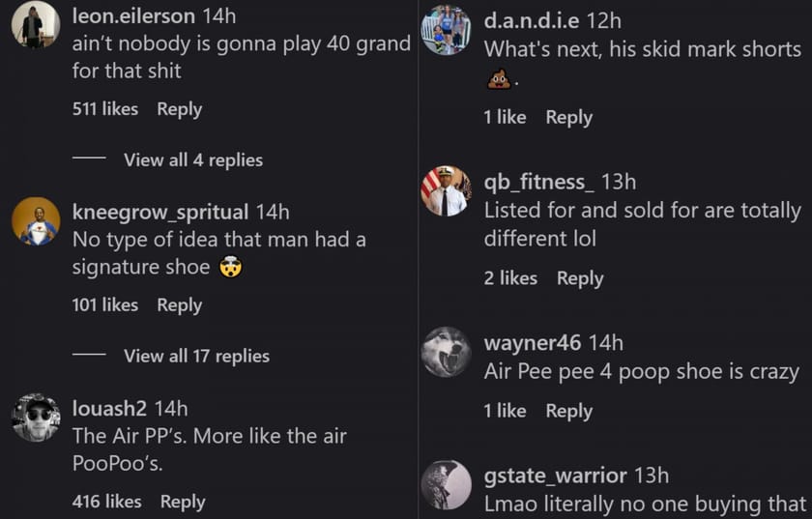Open leon.eilerson's profile picture
The image size is (812, 519).
tap(36, 25)
